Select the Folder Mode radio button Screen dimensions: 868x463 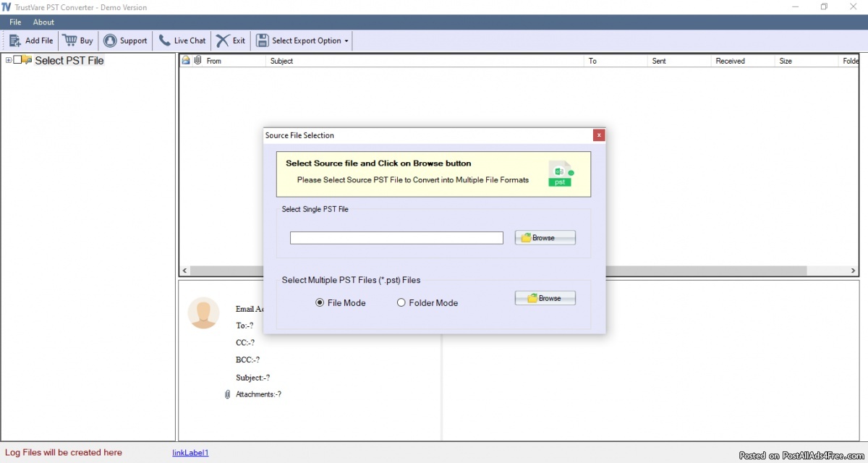(x=401, y=303)
